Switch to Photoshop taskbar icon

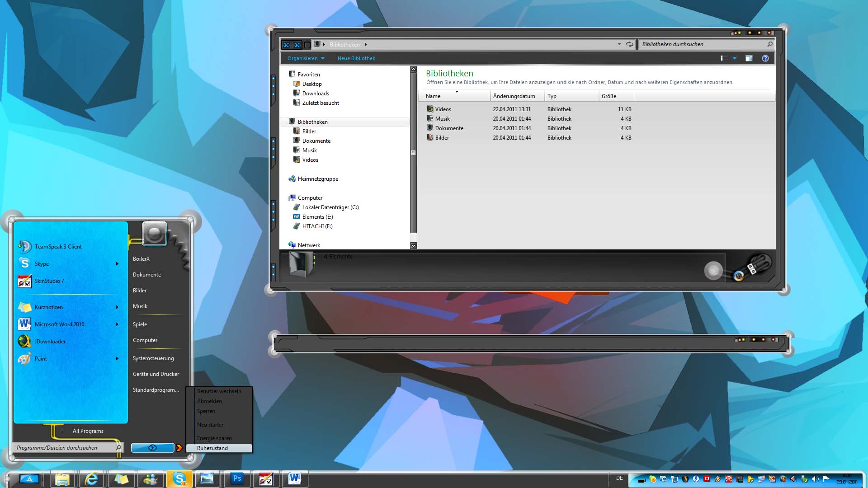point(237,479)
